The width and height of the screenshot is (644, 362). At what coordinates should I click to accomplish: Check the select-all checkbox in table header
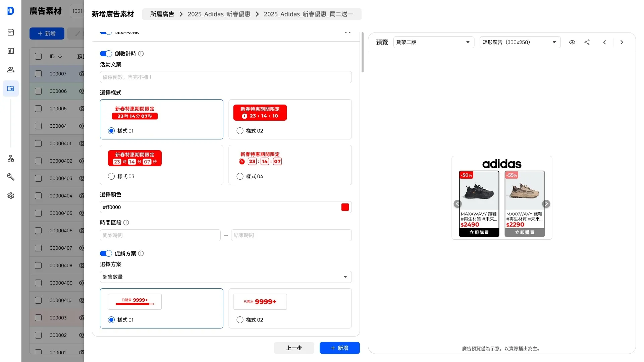tap(38, 56)
